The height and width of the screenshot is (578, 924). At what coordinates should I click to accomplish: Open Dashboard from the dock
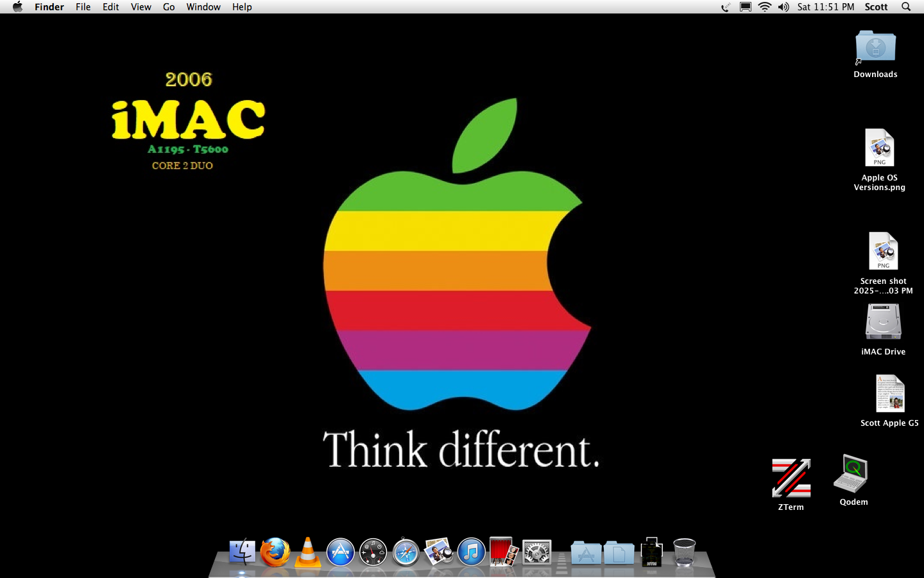[373, 552]
